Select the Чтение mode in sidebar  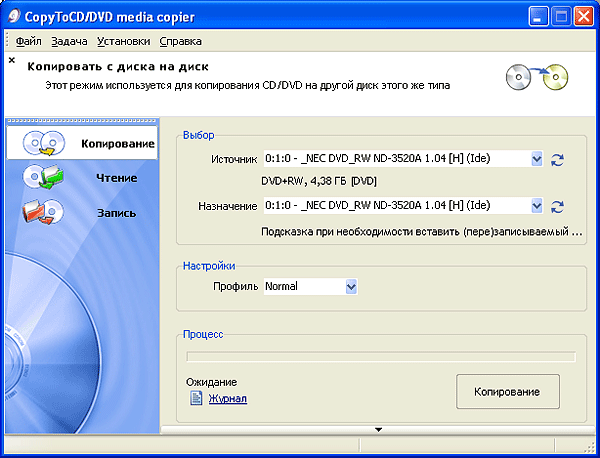tap(82, 178)
